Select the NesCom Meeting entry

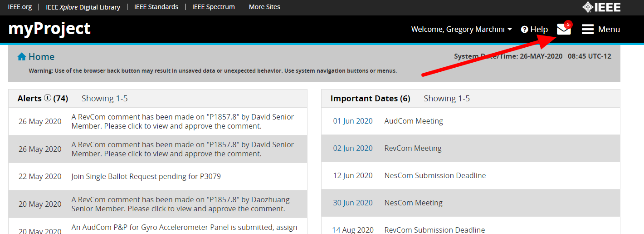coord(414,203)
